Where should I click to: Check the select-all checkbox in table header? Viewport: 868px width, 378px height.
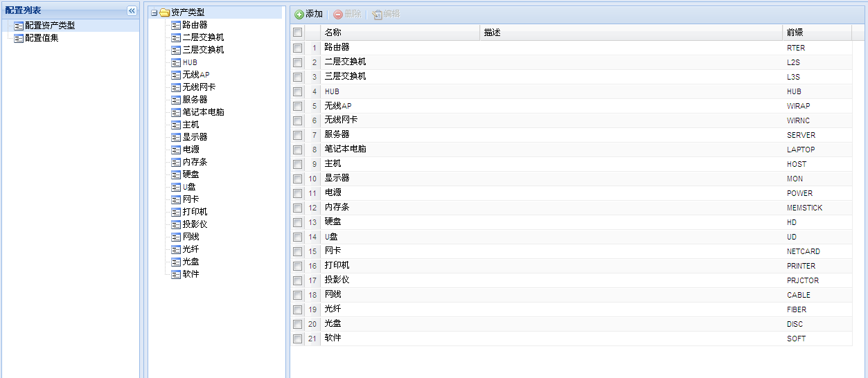[x=297, y=33]
